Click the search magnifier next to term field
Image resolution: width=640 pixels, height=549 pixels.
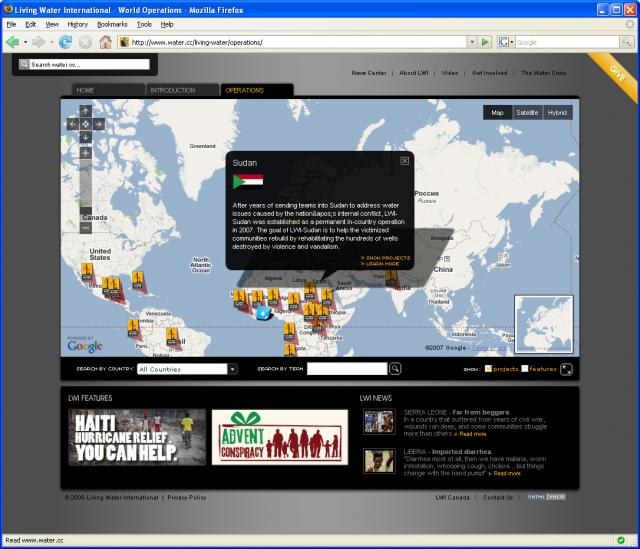pos(396,369)
